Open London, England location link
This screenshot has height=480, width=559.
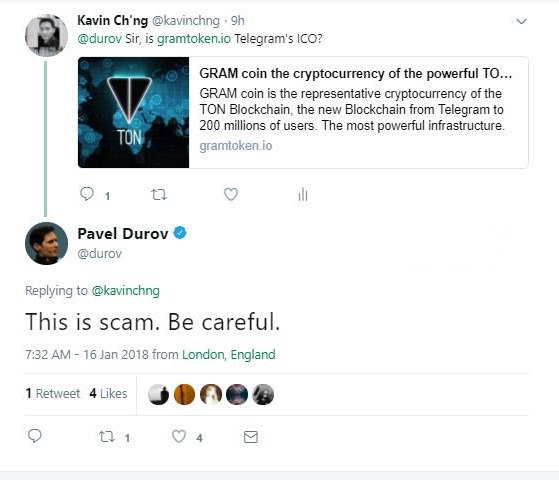[229, 354]
